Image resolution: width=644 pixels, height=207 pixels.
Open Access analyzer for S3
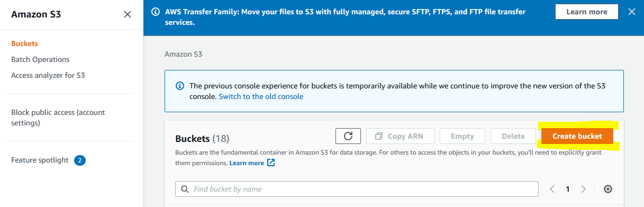click(x=48, y=75)
